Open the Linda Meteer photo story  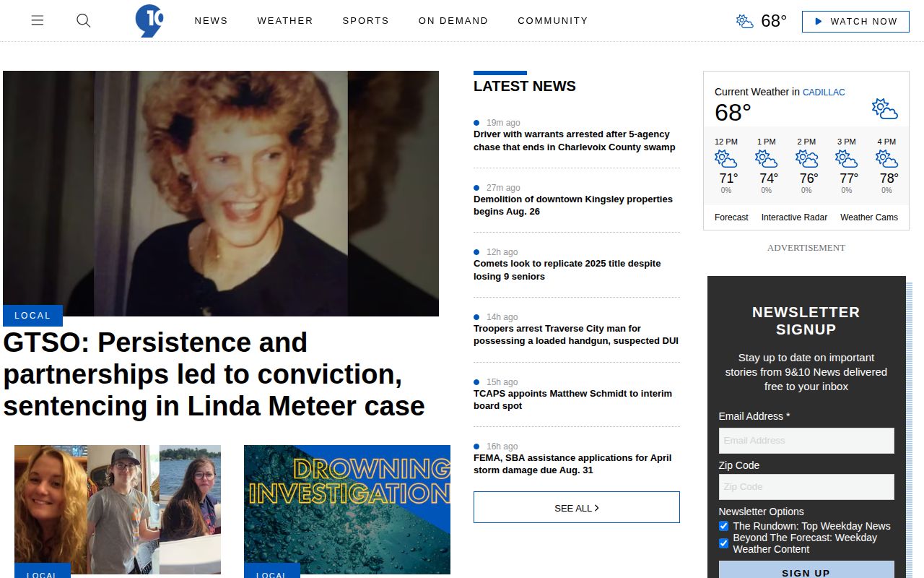[x=221, y=194]
